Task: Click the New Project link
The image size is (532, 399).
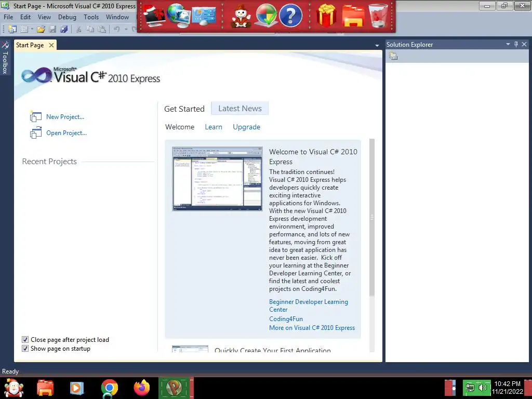Action: [65, 117]
